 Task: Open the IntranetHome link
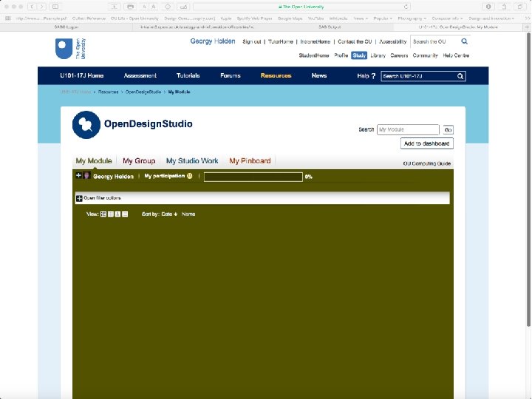coord(316,41)
